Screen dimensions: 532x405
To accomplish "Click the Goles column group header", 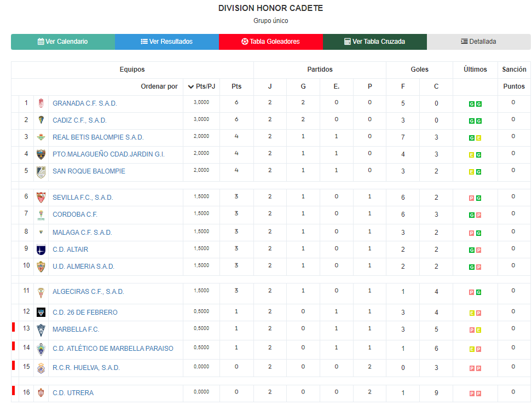I will pos(420,70).
